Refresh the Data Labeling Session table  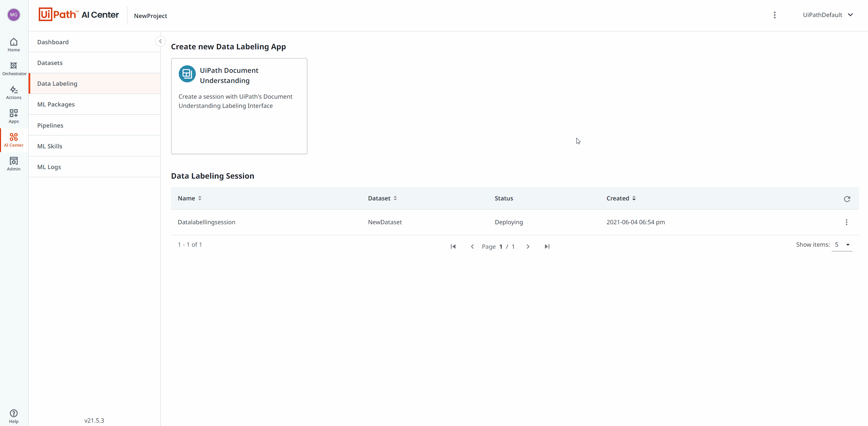(847, 199)
